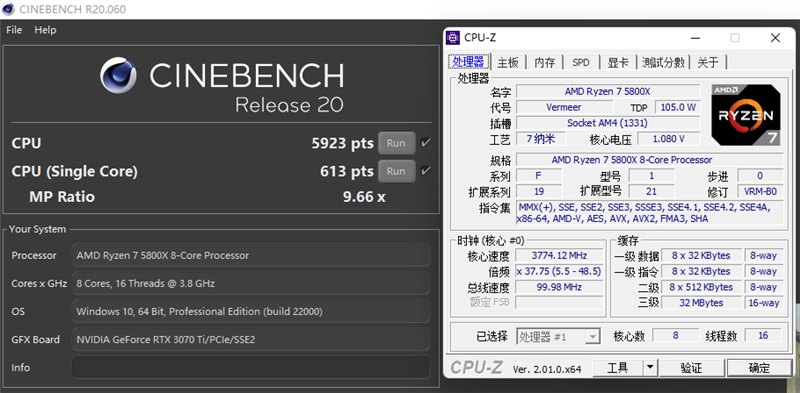Viewport: 800px width, 393px height.
Task: Click the 5923 pts CPU score
Action: tap(342, 143)
